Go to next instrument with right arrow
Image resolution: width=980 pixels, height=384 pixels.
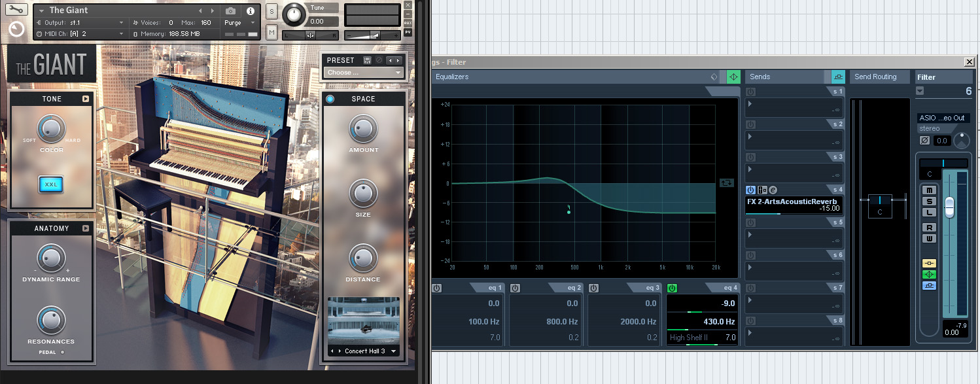[x=211, y=10]
